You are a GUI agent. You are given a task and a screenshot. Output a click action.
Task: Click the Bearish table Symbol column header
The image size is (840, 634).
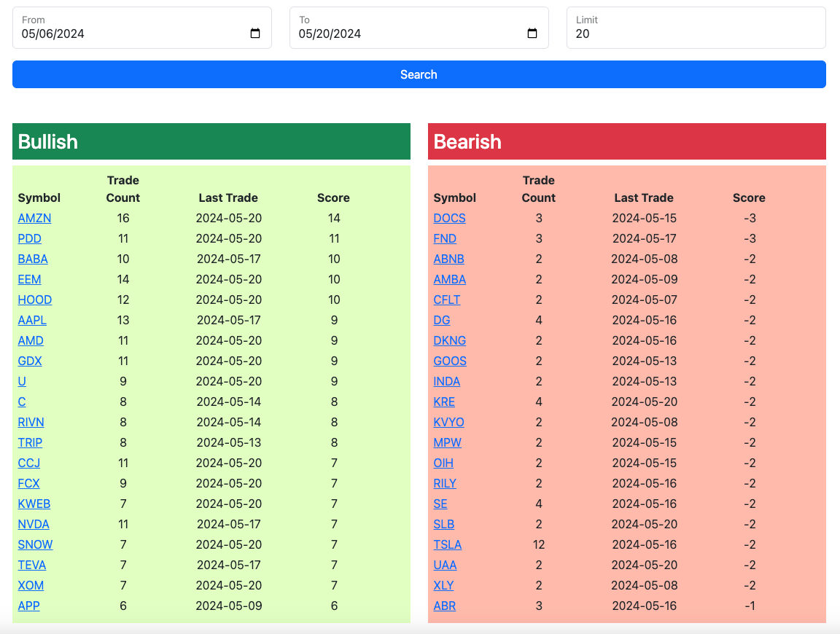tap(455, 197)
